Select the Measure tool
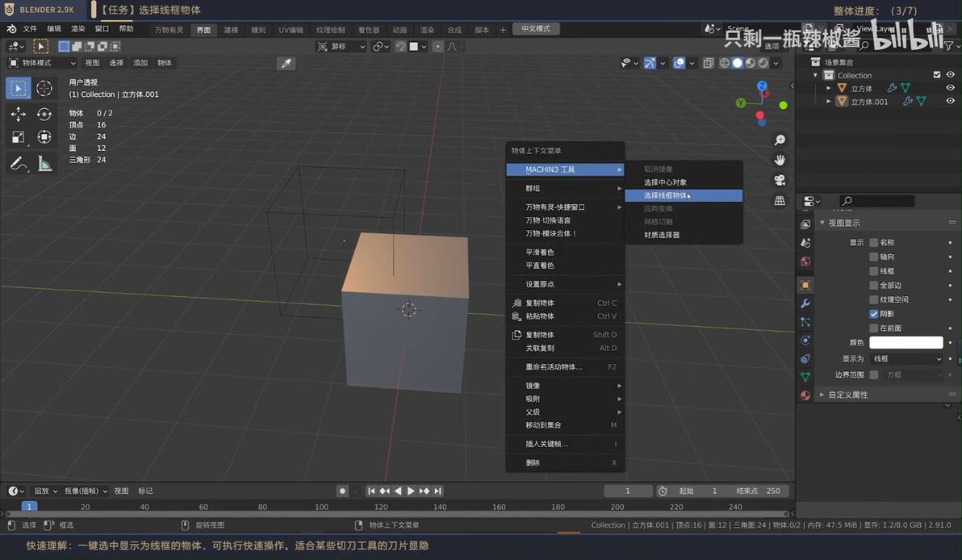 (x=44, y=163)
